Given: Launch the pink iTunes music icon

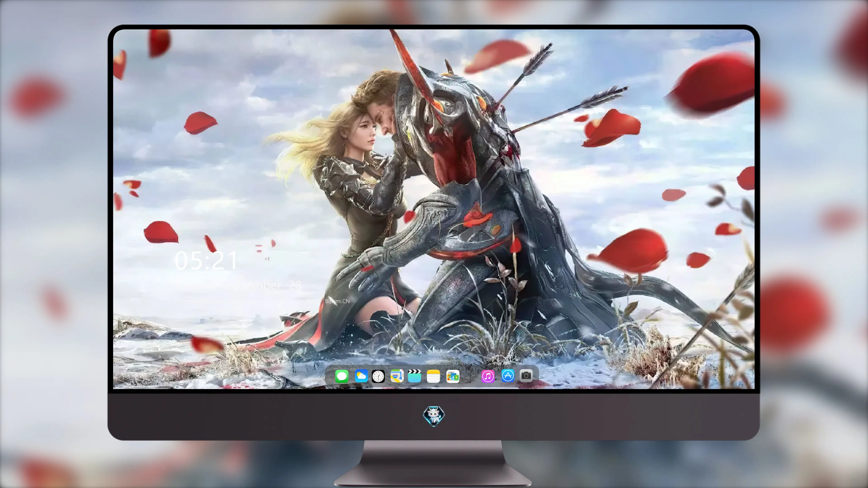Looking at the screenshot, I should click(488, 376).
